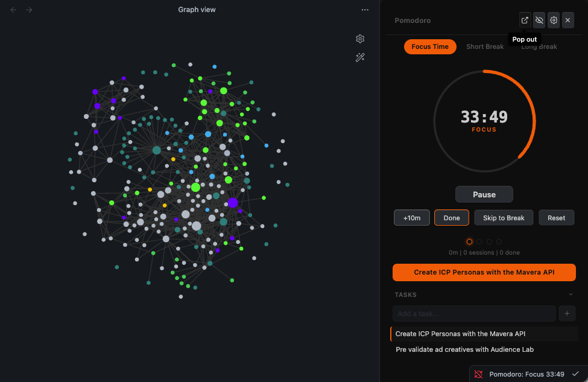
Task: Open the graph view settings gear
Action: click(x=360, y=38)
